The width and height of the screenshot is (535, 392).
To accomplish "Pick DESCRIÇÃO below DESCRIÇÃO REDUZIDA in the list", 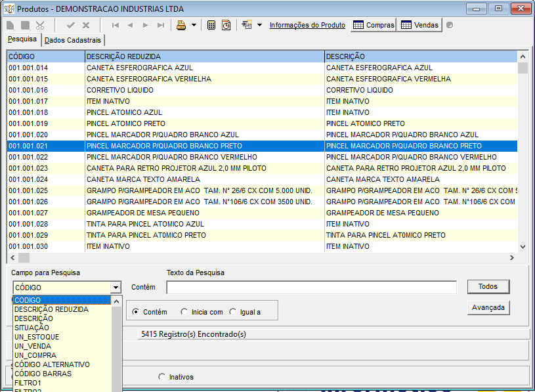I will tap(33, 318).
